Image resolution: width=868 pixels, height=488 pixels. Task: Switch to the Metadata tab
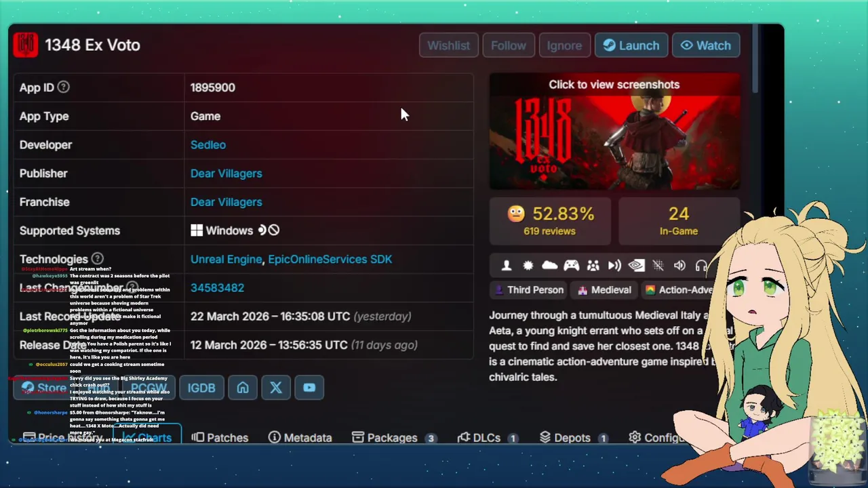click(x=300, y=437)
